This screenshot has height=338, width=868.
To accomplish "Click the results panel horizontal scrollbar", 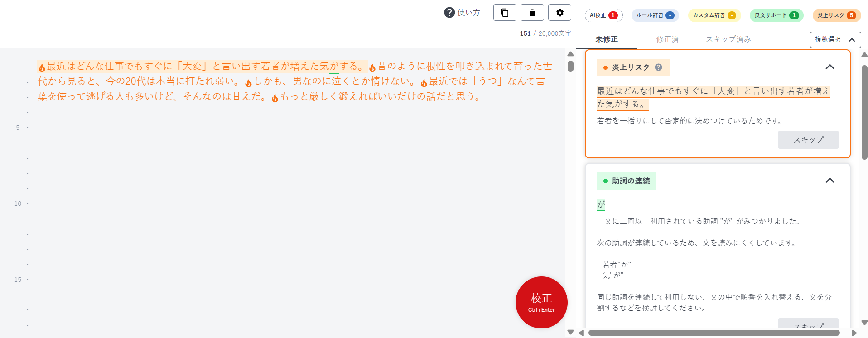I will click(x=714, y=333).
